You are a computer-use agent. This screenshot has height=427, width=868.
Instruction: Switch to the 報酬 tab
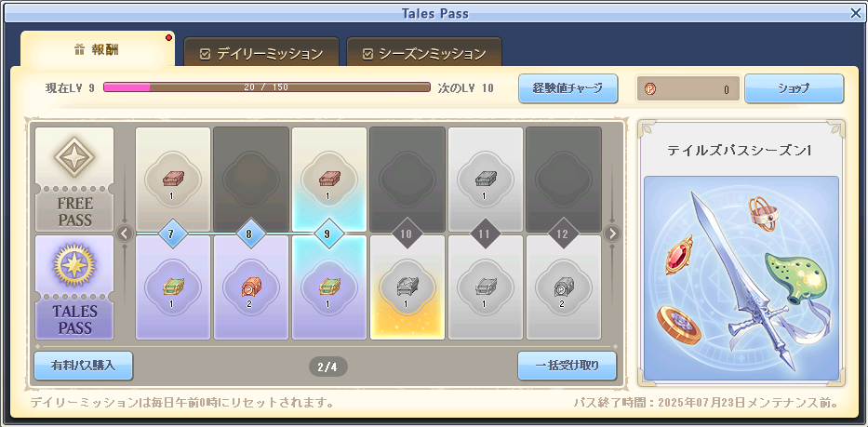pos(98,50)
